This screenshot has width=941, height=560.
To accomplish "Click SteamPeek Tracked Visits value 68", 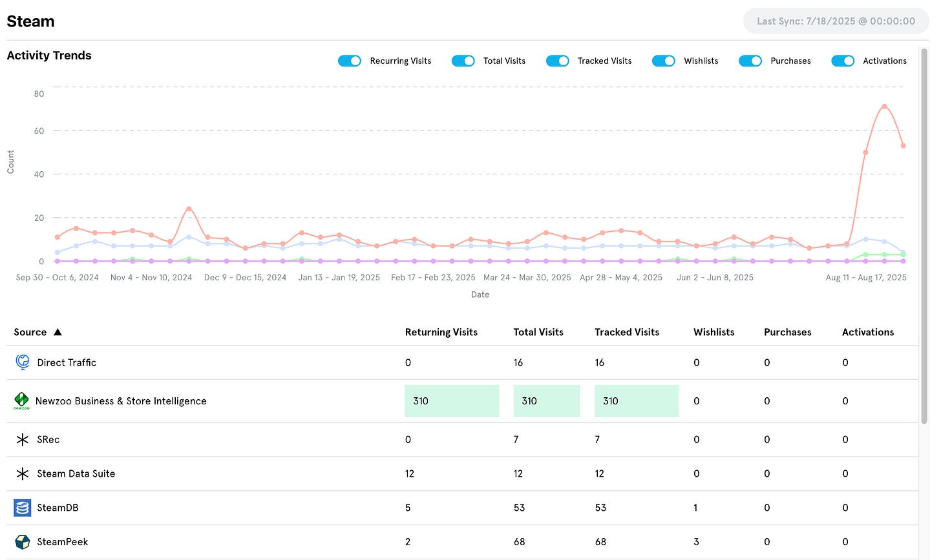I will (600, 542).
